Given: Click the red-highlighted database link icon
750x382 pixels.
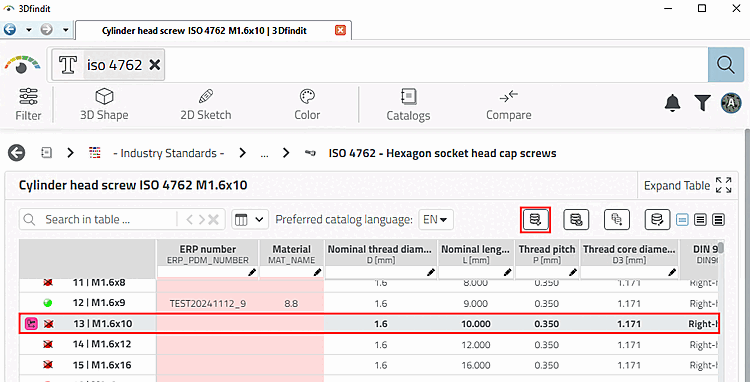Looking at the screenshot, I should (535, 220).
